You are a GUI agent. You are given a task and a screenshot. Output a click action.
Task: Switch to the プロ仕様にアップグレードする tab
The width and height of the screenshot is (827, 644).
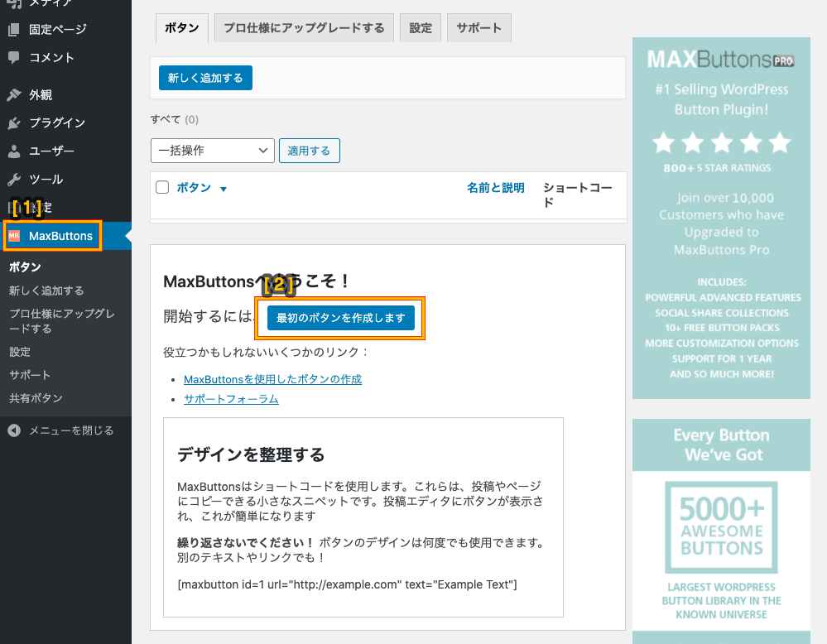305,28
